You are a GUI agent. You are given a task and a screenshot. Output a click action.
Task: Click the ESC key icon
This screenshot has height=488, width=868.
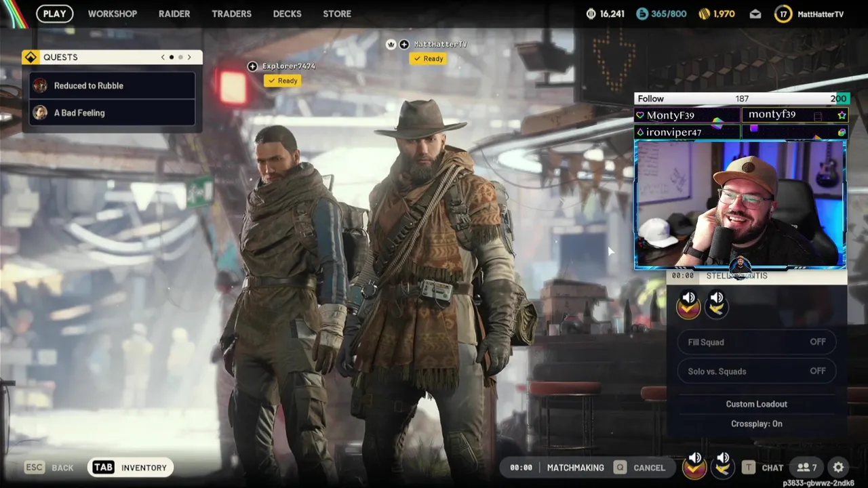(x=35, y=468)
